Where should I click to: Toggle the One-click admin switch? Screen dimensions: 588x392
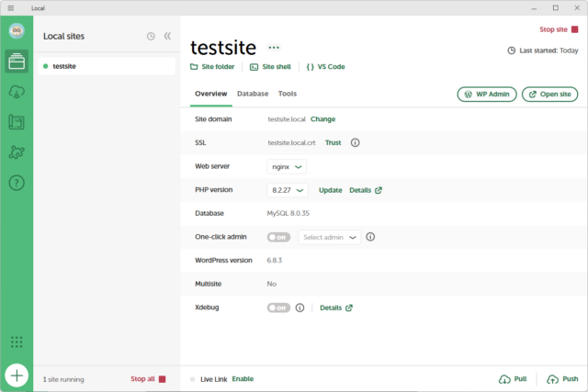tap(278, 237)
